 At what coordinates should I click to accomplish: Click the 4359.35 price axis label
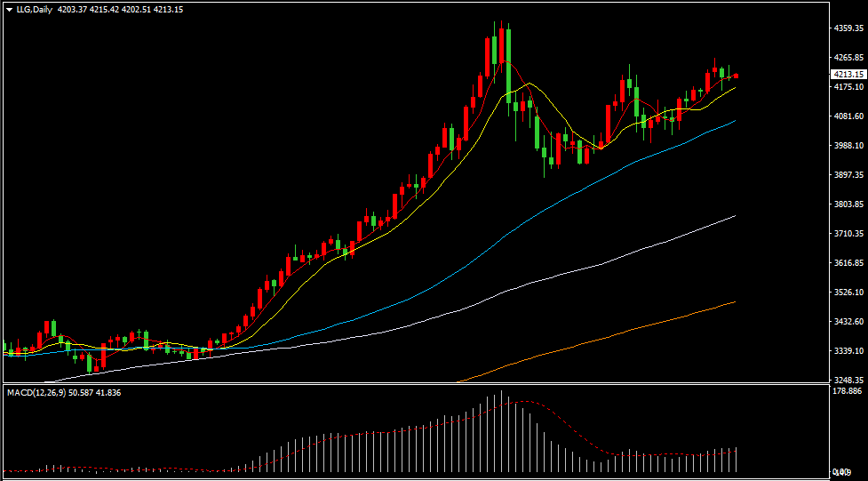pyautogui.click(x=848, y=28)
